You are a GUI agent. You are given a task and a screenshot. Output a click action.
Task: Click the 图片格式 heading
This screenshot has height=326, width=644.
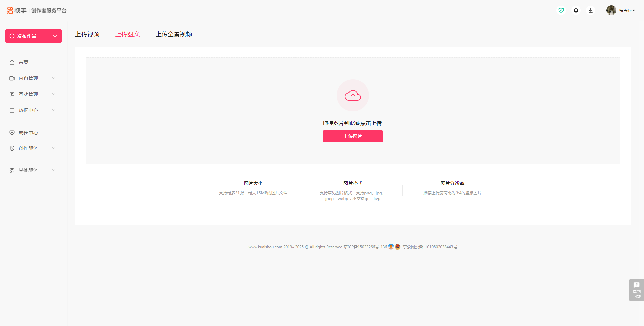(353, 183)
